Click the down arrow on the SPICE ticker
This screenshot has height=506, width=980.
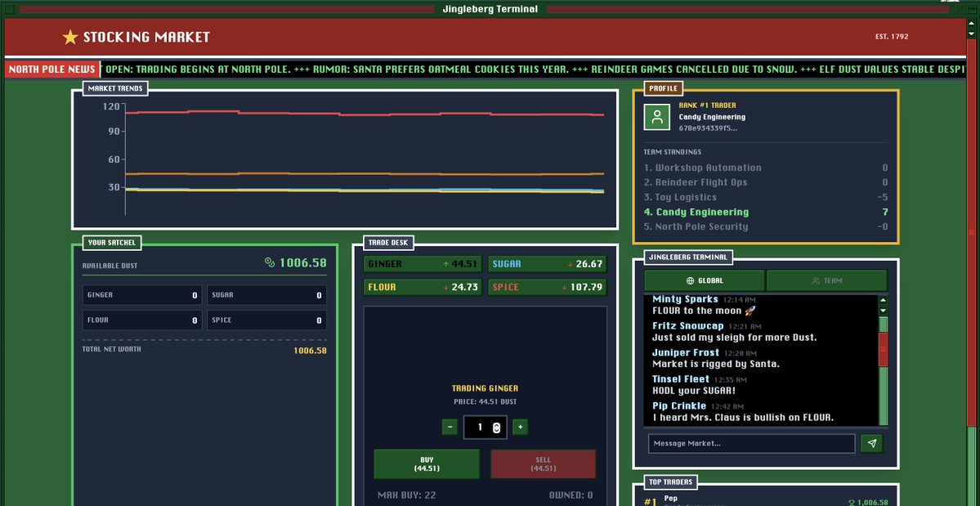pos(564,288)
